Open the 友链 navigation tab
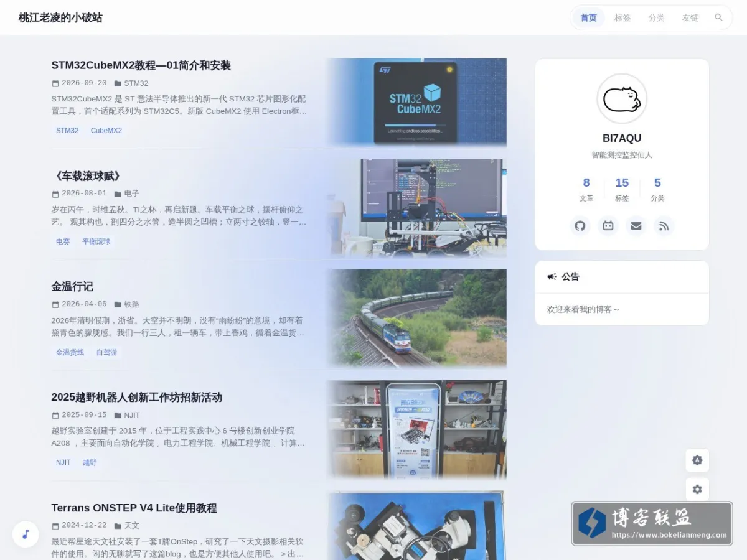 pyautogui.click(x=690, y=17)
